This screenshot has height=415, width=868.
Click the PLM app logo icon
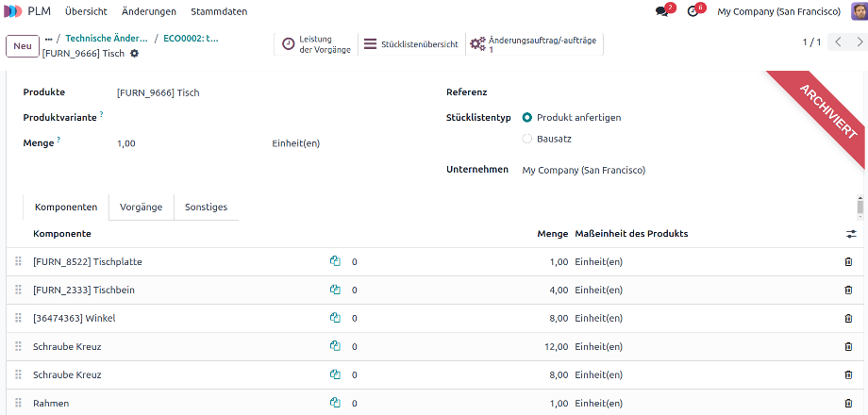(x=13, y=11)
